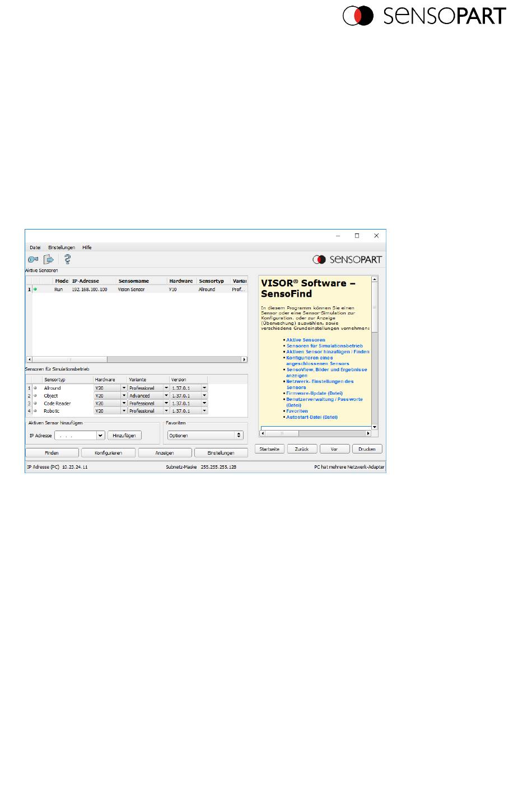The height and width of the screenshot is (785, 532).
Task: Expand Hardware dropdown for Allround row
Action: click(124, 388)
